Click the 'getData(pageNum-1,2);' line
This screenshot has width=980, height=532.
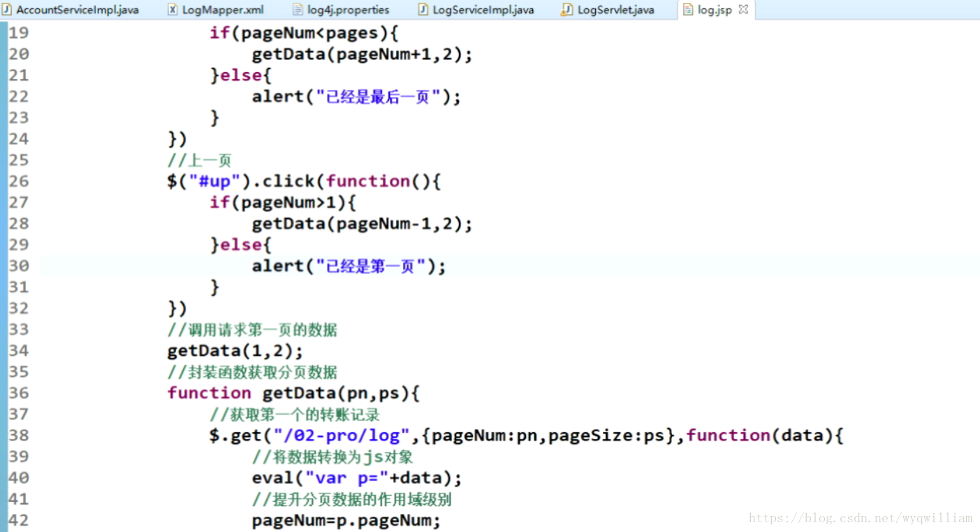[x=363, y=224]
